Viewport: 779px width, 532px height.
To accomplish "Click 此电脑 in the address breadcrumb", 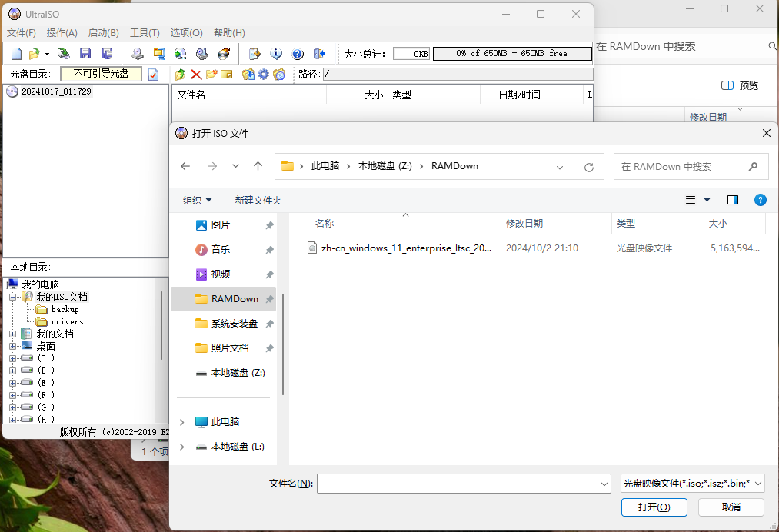I will [325, 166].
